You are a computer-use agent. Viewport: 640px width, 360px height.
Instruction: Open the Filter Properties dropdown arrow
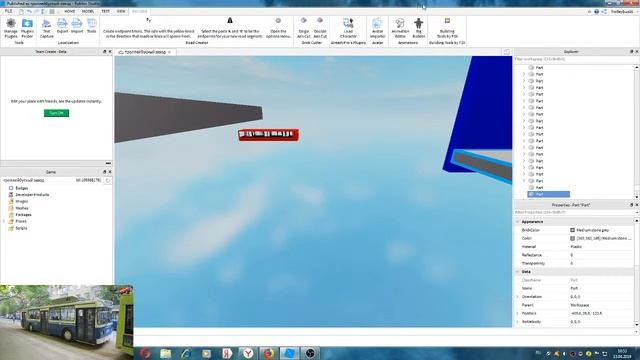[637, 212]
